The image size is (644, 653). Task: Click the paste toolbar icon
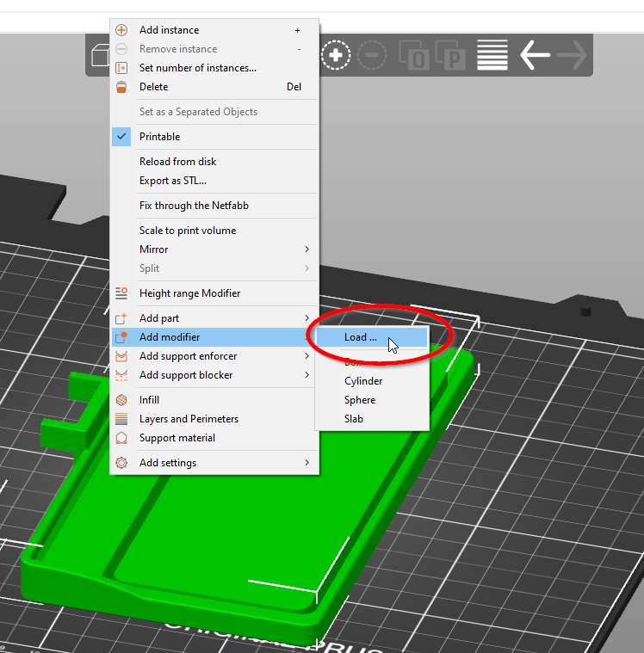[x=450, y=55]
